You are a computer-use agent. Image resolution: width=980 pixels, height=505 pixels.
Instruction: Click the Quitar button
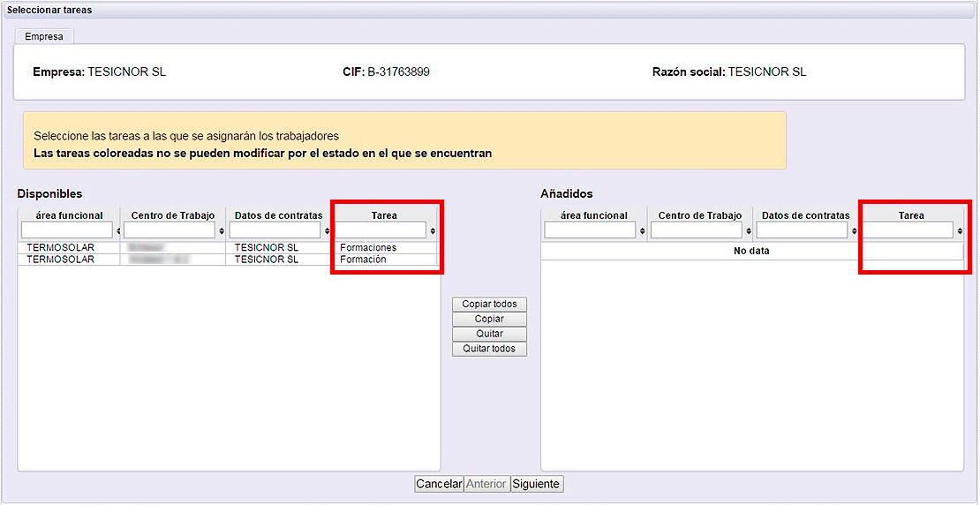(489, 334)
